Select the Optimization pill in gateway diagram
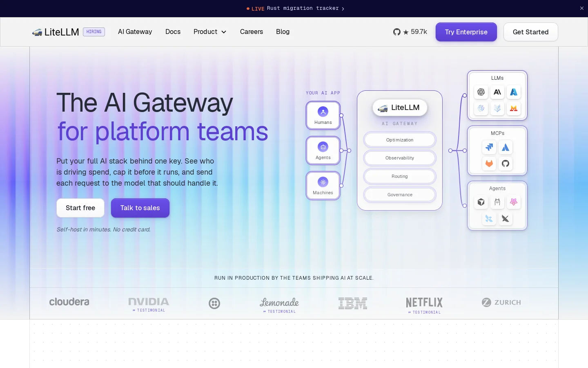This screenshot has height=368, width=588. [x=400, y=140]
